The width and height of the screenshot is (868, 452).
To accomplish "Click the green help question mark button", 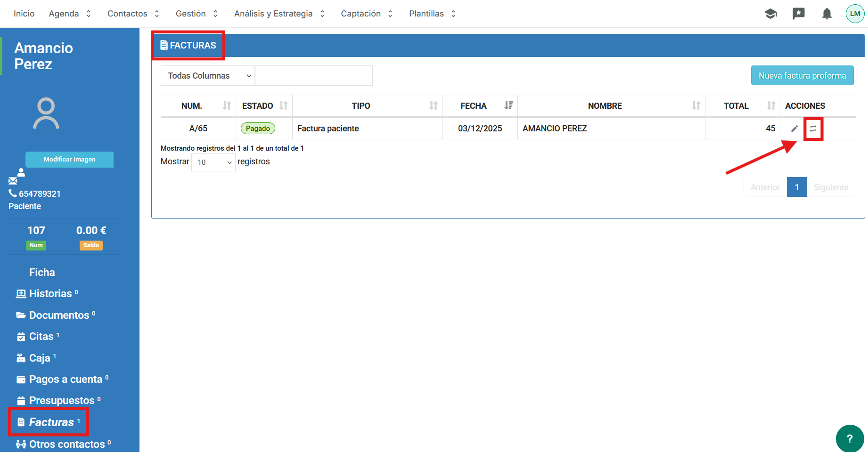I will 850,438.
